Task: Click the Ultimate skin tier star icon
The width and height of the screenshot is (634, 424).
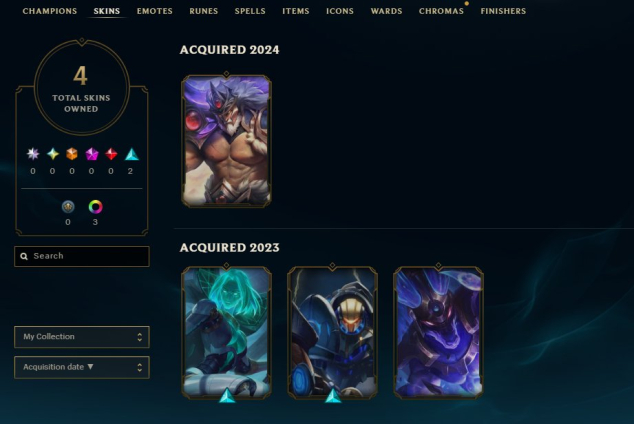Action: 33,154
